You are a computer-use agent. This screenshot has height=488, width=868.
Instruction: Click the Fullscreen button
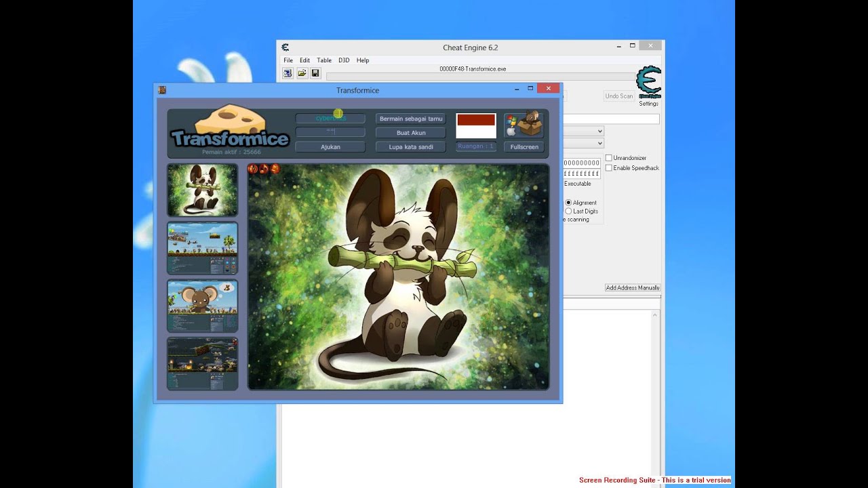click(524, 146)
